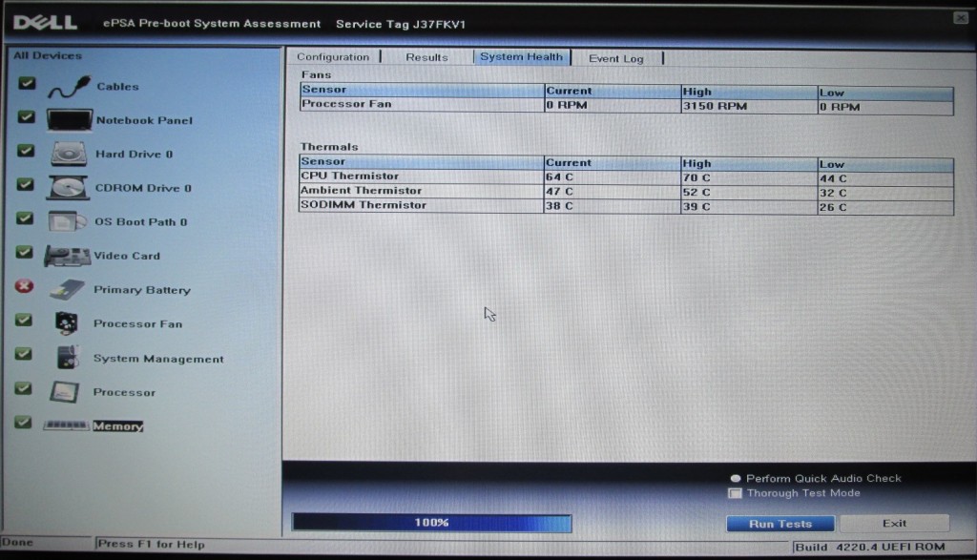Click the Ambient Thermistor row name

coord(361,191)
